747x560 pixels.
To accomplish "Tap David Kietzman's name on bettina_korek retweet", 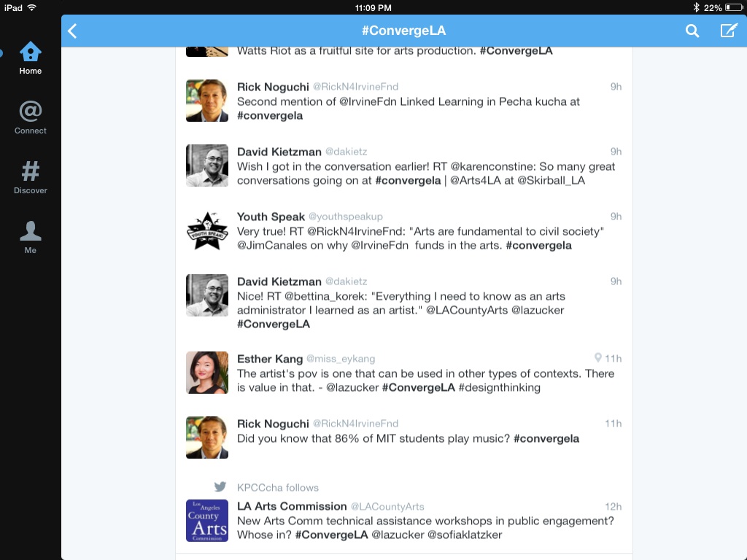I will (279, 281).
